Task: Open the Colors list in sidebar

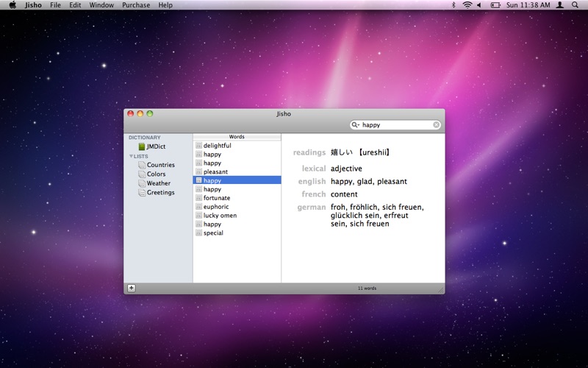Action: [156, 174]
